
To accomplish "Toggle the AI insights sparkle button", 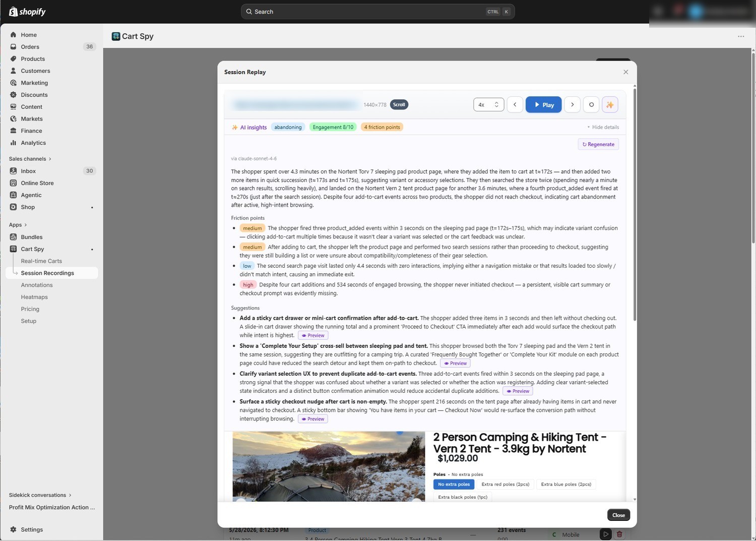I will 610,105.
